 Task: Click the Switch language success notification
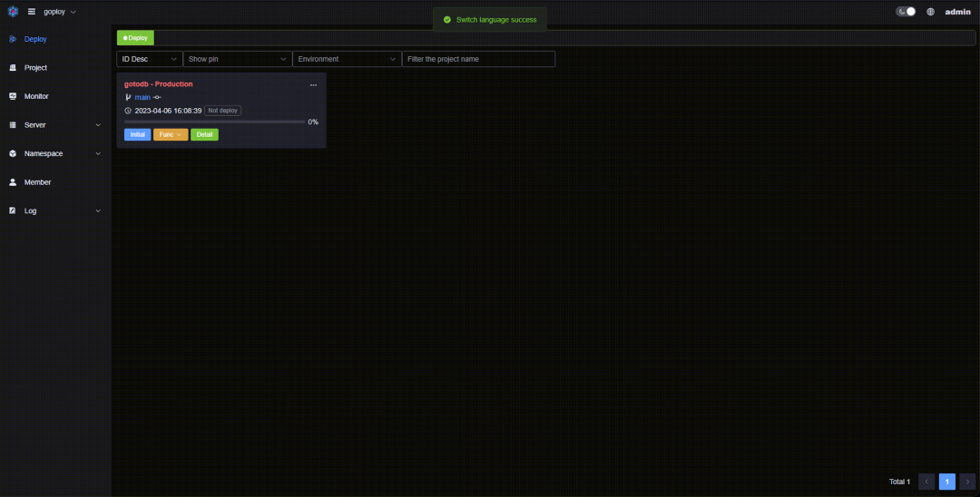[490, 20]
